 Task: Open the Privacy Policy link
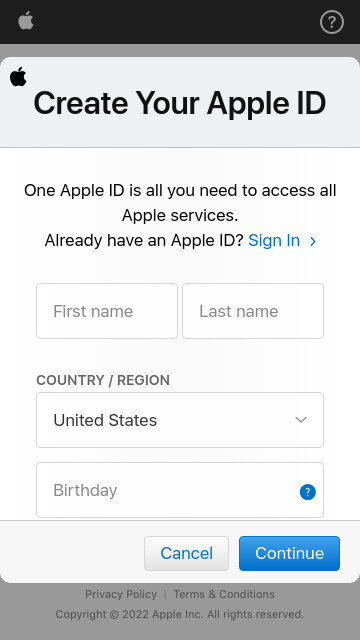click(x=121, y=594)
